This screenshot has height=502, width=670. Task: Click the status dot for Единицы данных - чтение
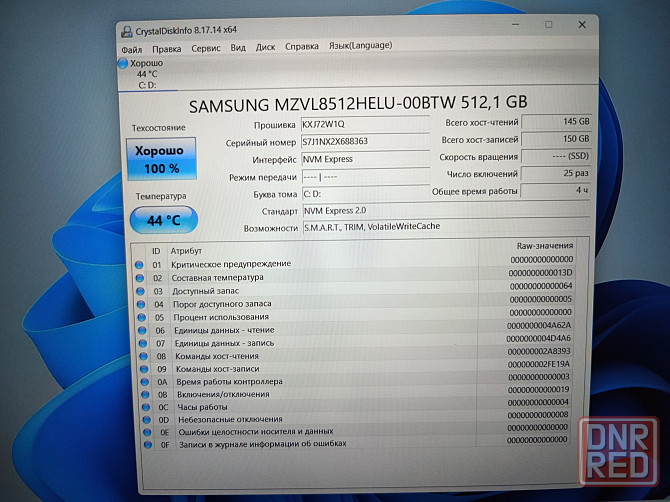pyautogui.click(x=142, y=331)
